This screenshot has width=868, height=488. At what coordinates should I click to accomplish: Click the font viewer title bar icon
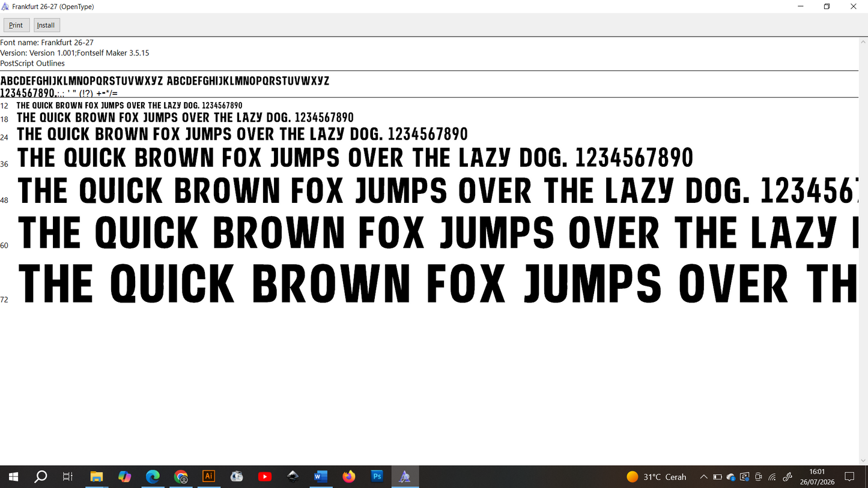click(5, 7)
